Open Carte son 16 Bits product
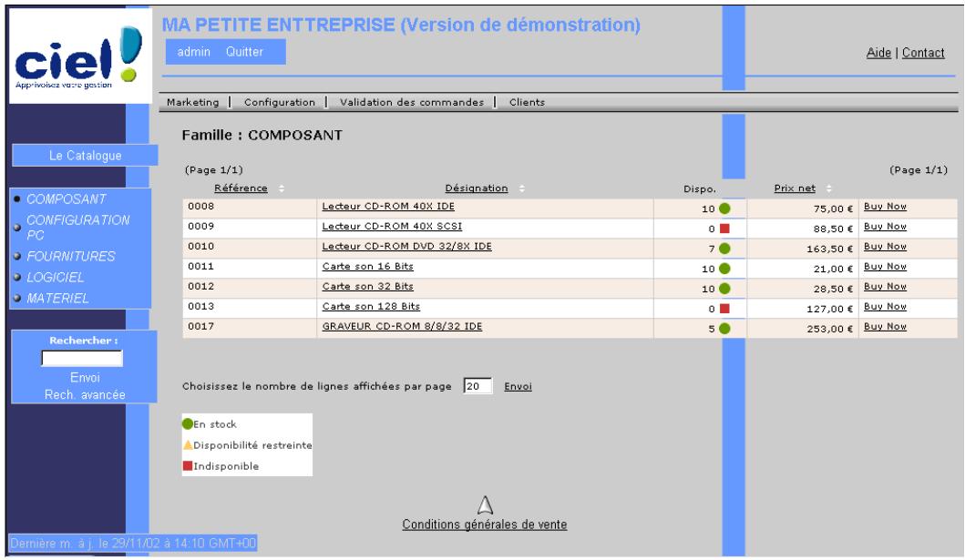This screenshot has height=560, width=965. pos(368,266)
